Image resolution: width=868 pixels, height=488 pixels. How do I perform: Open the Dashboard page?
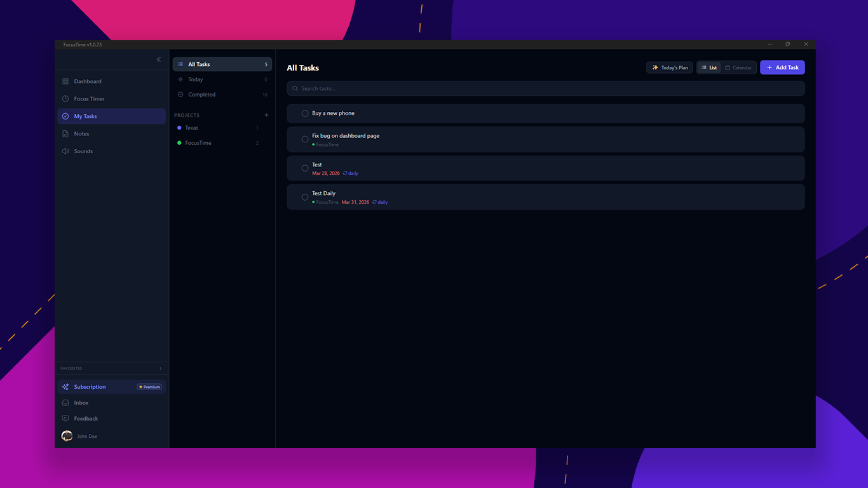click(x=111, y=81)
